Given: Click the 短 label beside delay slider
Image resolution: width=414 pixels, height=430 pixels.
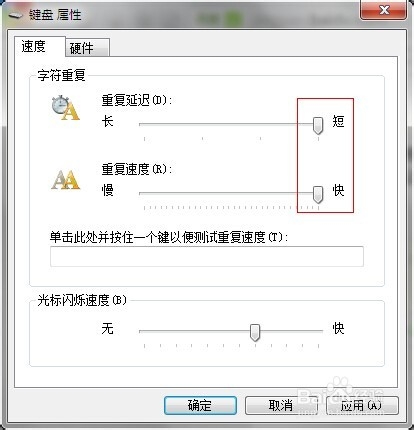Looking at the screenshot, I should point(338,121).
